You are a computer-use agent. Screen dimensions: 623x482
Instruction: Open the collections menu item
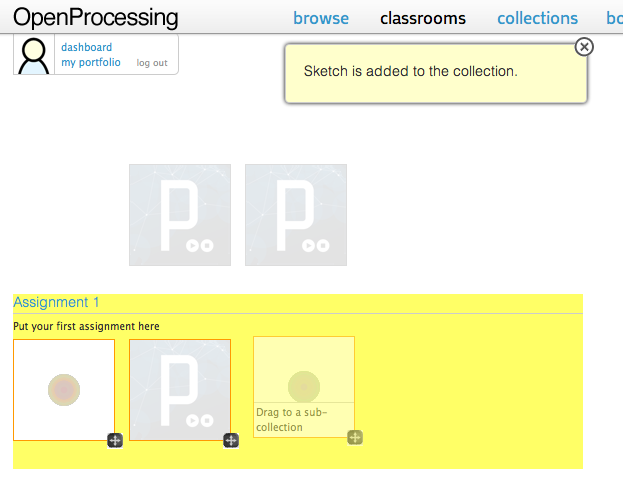coord(538,18)
